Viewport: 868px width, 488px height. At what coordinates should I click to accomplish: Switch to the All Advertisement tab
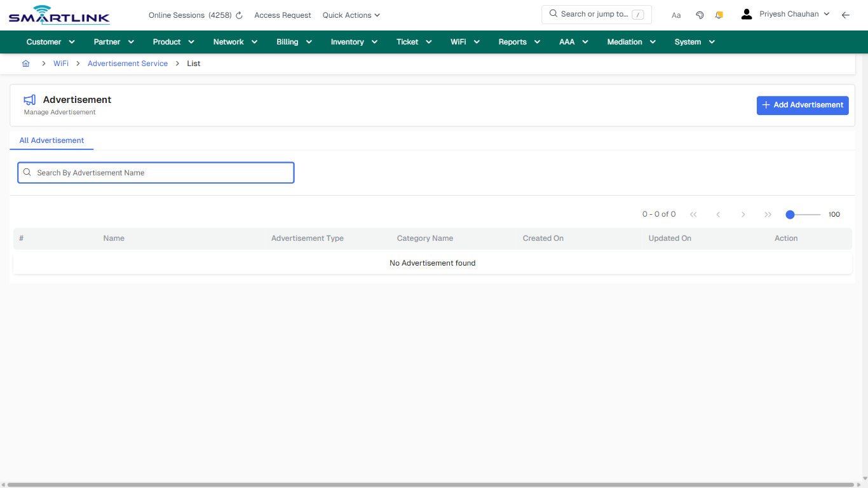pyautogui.click(x=51, y=140)
